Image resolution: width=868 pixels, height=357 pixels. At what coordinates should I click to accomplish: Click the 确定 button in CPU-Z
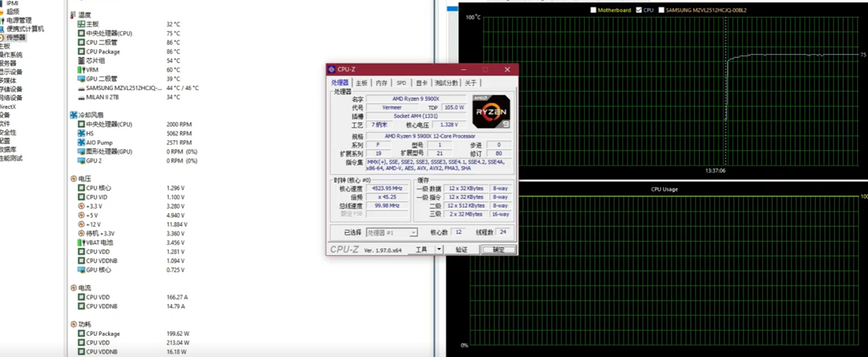[x=498, y=249]
